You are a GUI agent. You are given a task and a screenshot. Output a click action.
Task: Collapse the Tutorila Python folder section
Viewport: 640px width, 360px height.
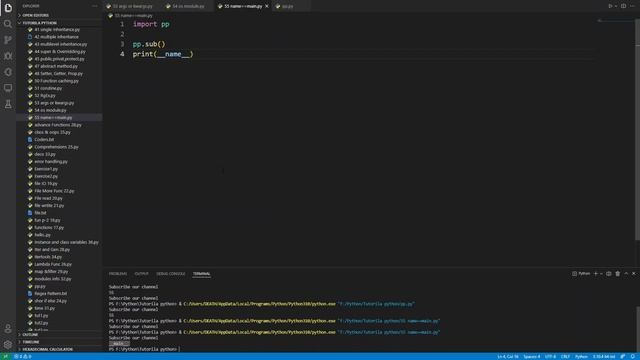(x=59, y=23)
